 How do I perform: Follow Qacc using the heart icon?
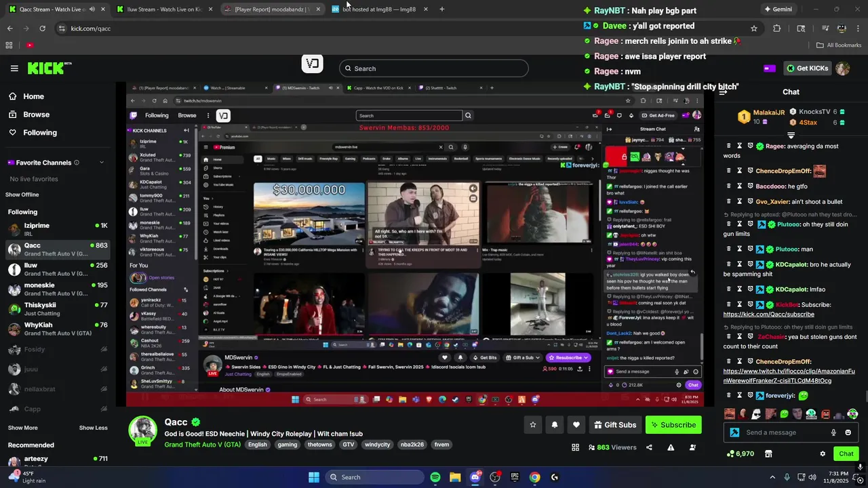[x=576, y=425]
